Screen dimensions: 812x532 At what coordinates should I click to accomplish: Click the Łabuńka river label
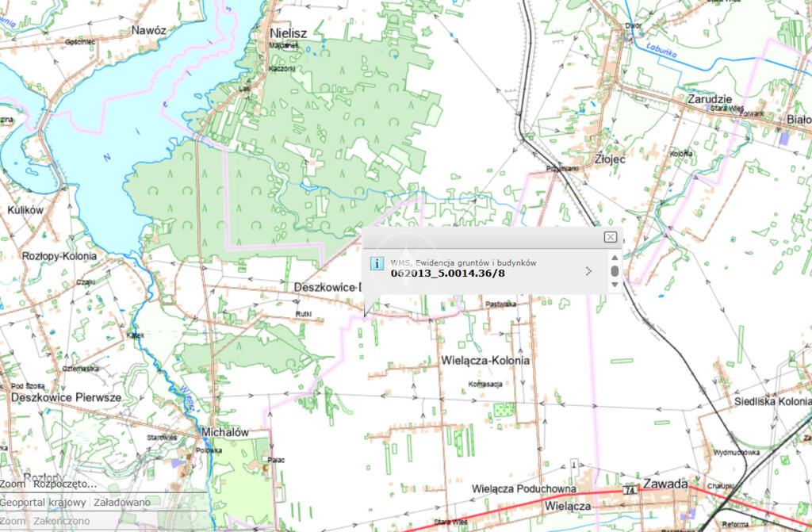(x=661, y=51)
